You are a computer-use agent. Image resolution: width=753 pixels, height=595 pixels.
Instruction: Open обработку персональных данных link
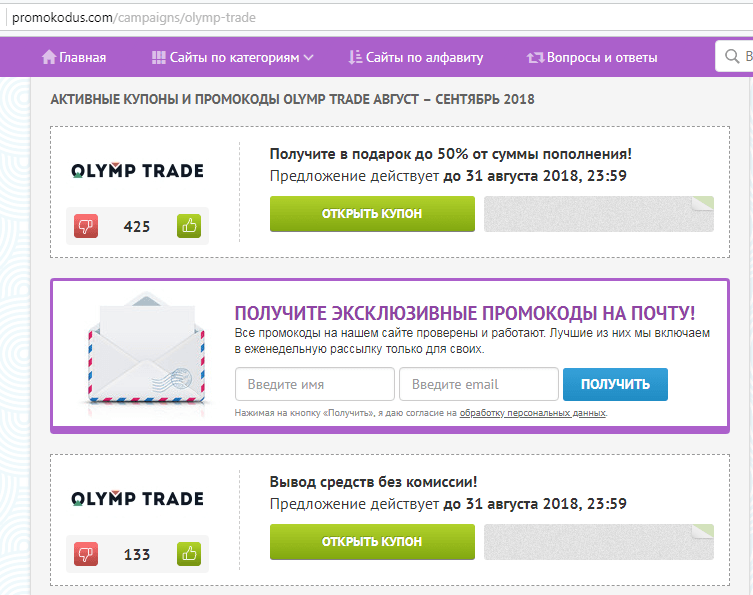[533, 413]
